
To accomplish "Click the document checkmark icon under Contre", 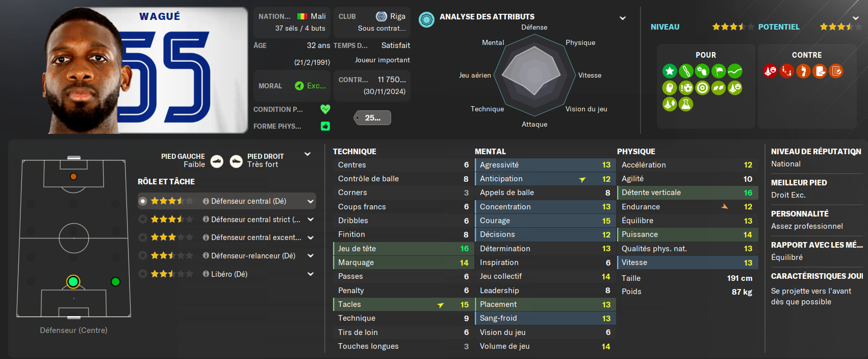I will pyautogui.click(x=836, y=71).
